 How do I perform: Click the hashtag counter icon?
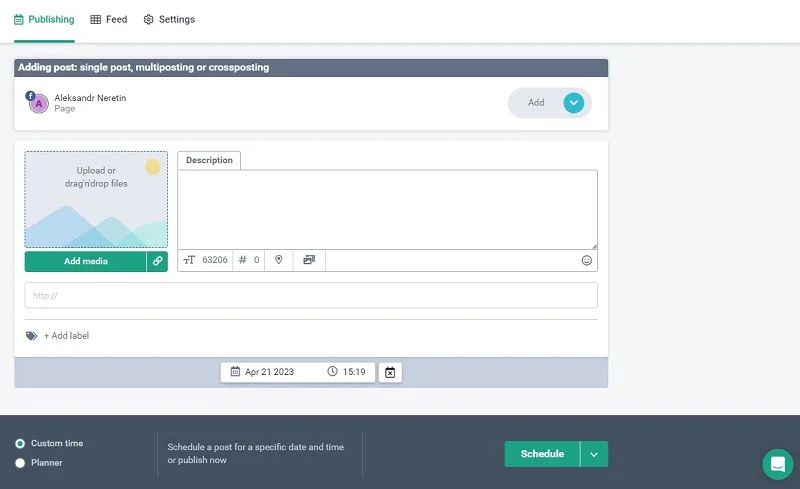pos(242,260)
